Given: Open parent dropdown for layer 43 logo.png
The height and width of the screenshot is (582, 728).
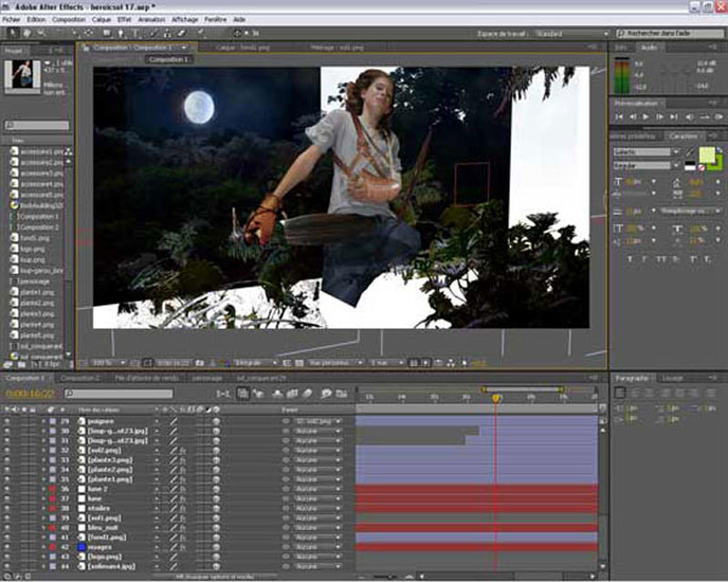Looking at the screenshot, I should click(x=318, y=556).
